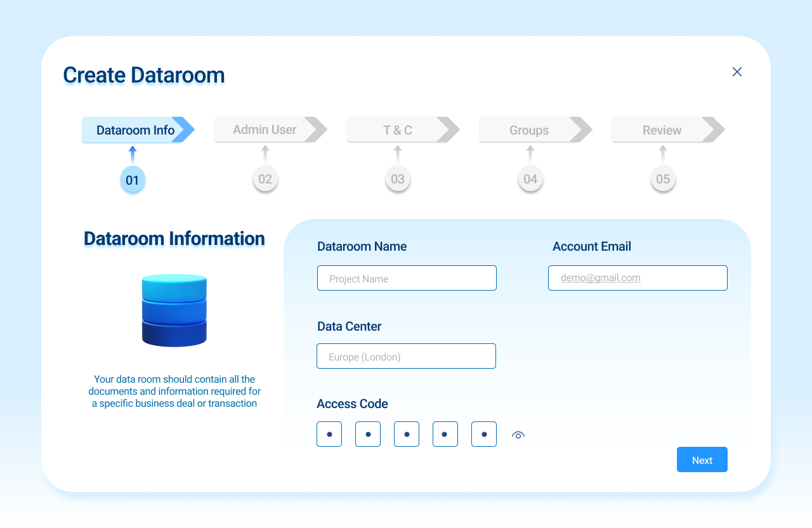The height and width of the screenshot is (528, 812).
Task: Go to the Admin User step
Action: pos(270,129)
